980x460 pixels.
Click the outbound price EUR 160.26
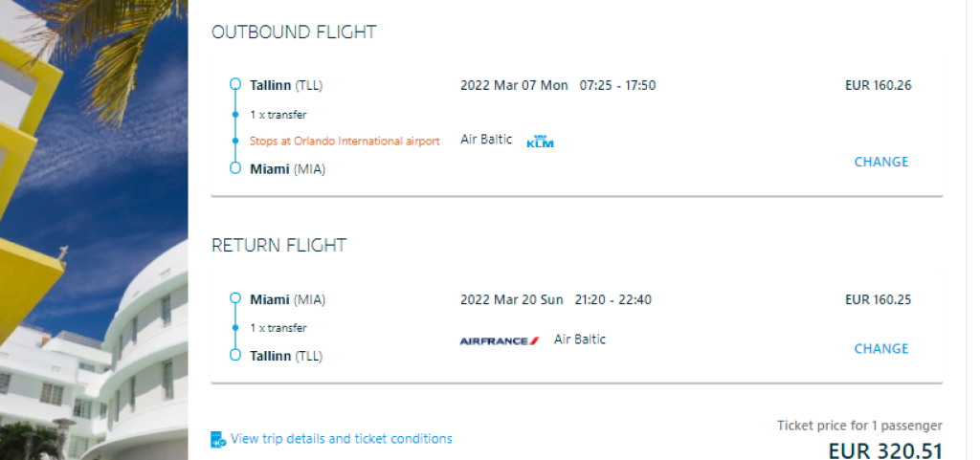point(878,85)
